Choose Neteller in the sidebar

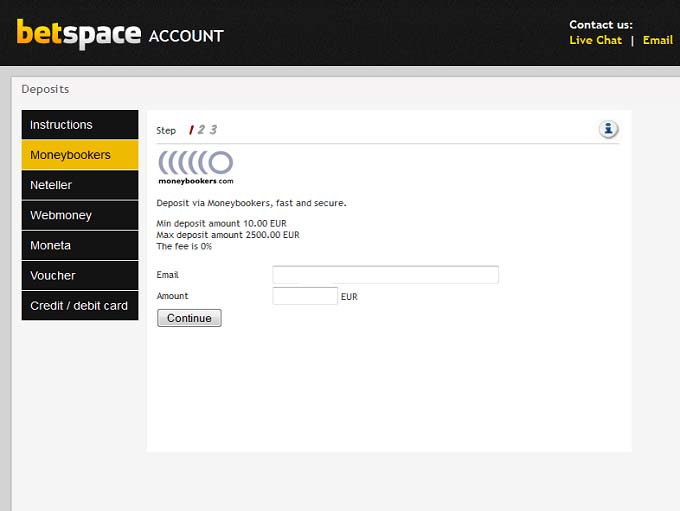(x=80, y=185)
